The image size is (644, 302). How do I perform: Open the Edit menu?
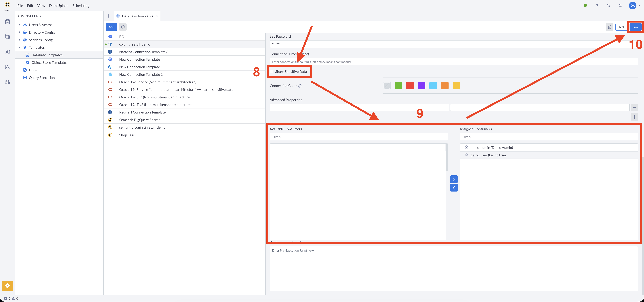tap(30, 6)
